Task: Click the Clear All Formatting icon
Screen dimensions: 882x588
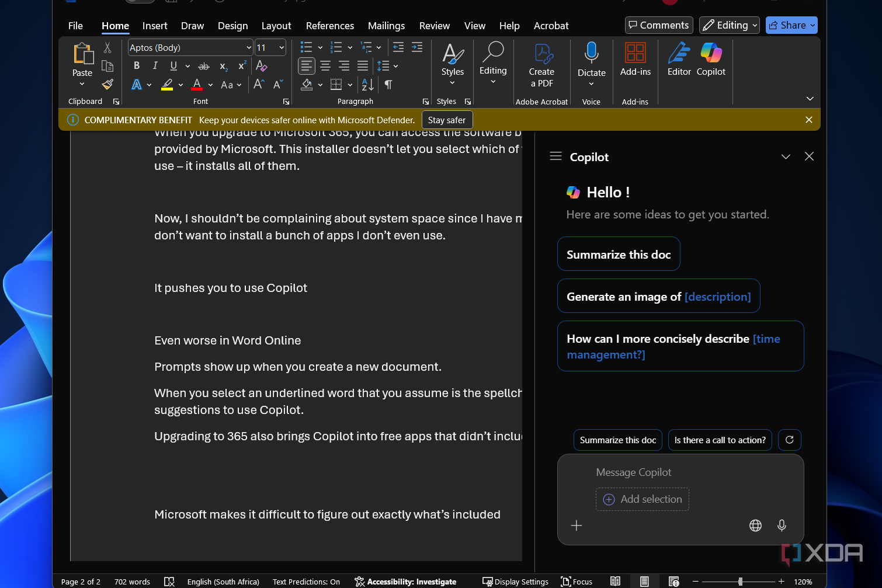Action: click(261, 66)
